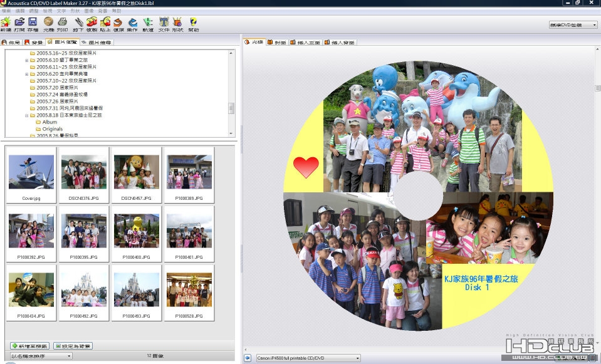Image resolution: width=601 pixels, height=364 pixels.
Task: Select the P1000493.JPG thumbnail
Action: pos(137,293)
